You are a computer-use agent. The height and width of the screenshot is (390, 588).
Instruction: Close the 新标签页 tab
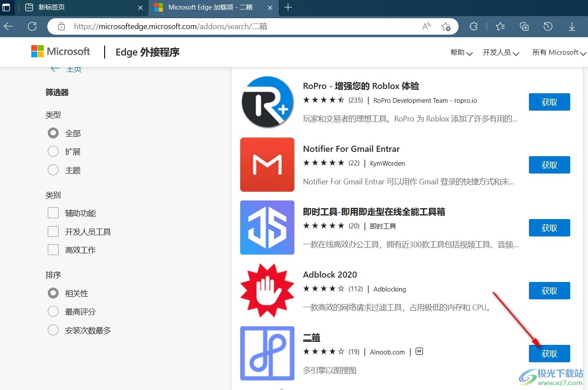[x=140, y=7]
